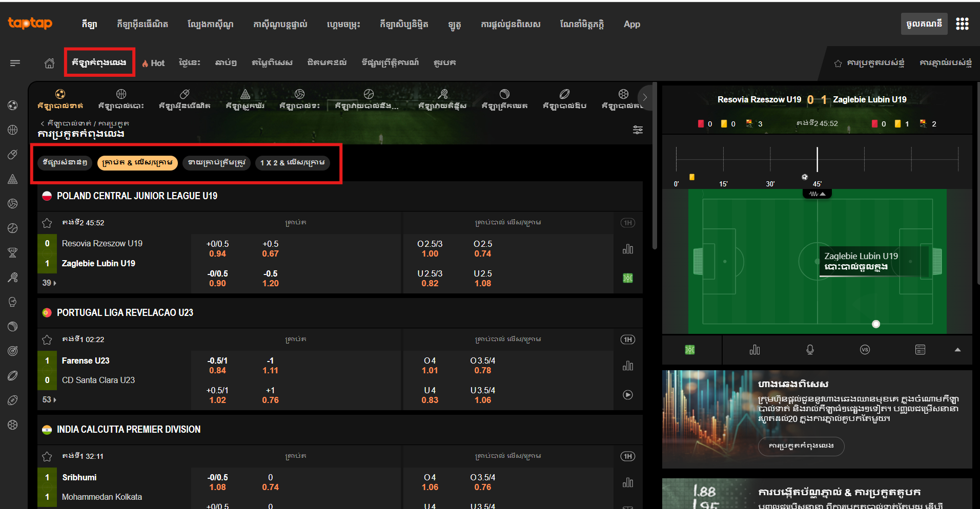Advance the sports carousel with right arrow
980x509 pixels.
click(x=645, y=97)
